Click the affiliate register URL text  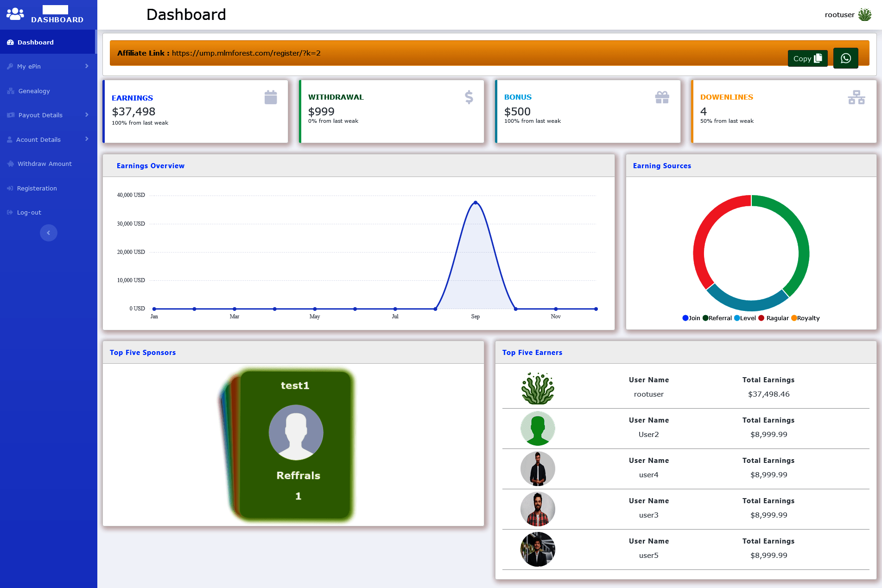click(246, 53)
